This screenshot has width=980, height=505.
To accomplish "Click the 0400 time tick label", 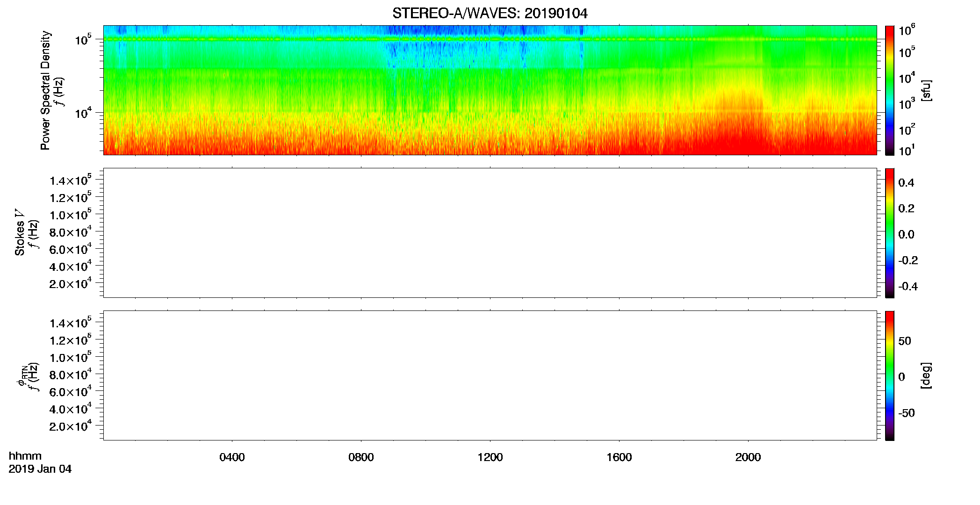I will coord(232,457).
